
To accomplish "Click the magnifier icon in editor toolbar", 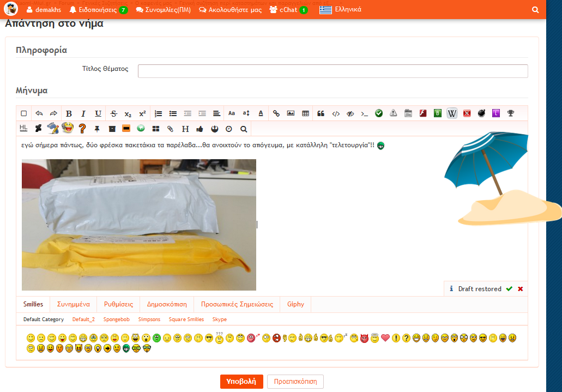I will coord(244,129).
